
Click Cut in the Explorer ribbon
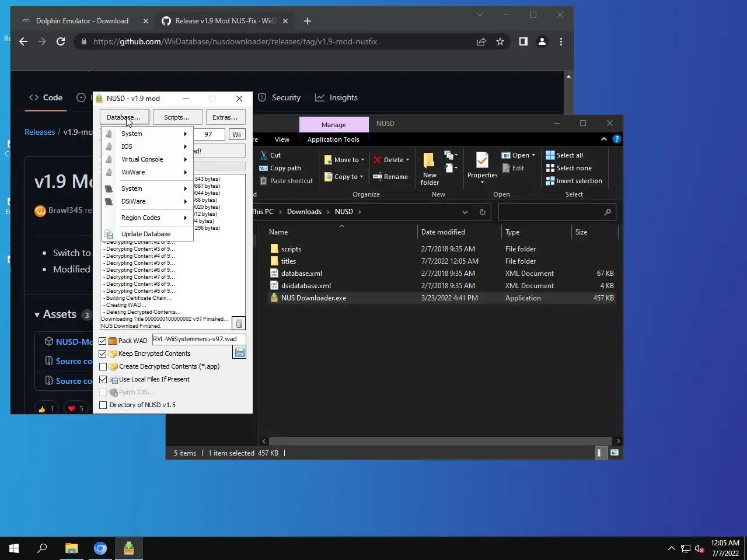pos(270,155)
